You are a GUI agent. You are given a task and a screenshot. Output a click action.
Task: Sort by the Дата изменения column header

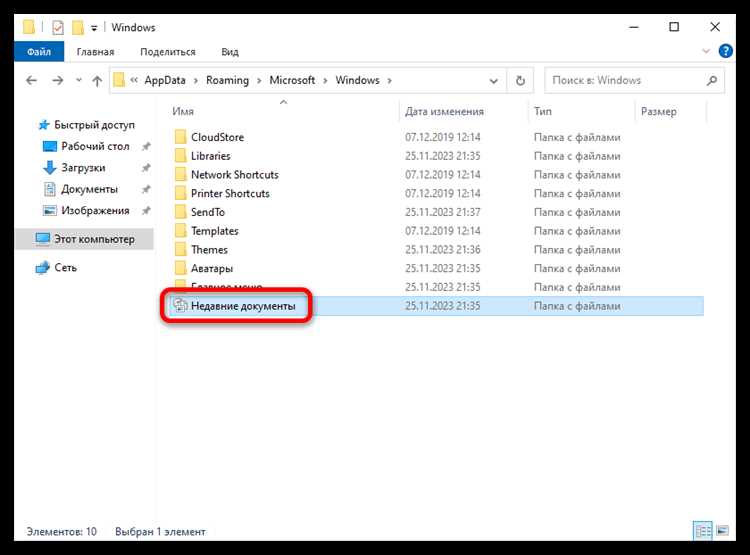click(x=444, y=111)
